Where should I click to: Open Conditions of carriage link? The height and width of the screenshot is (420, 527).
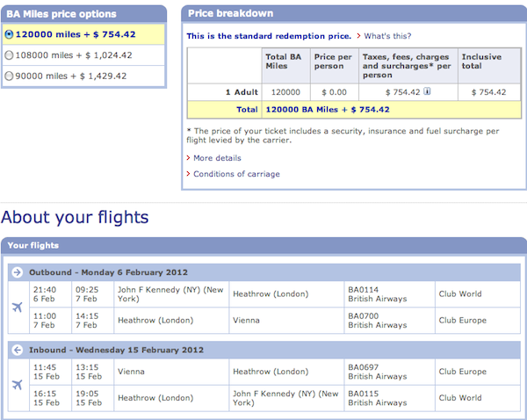point(236,174)
